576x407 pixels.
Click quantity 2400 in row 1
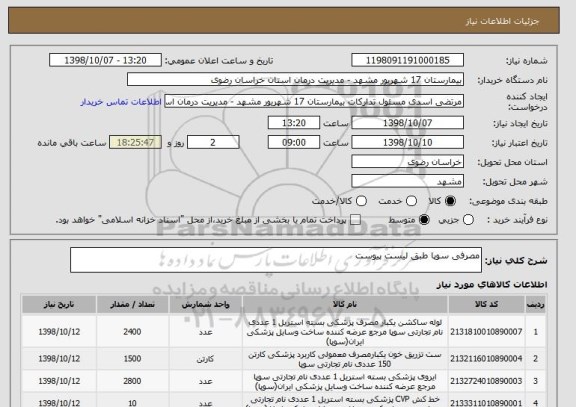(132, 332)
